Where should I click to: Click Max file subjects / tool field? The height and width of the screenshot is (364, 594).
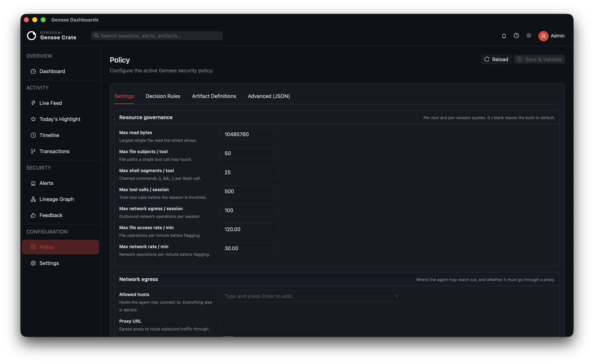coord(249,153)
